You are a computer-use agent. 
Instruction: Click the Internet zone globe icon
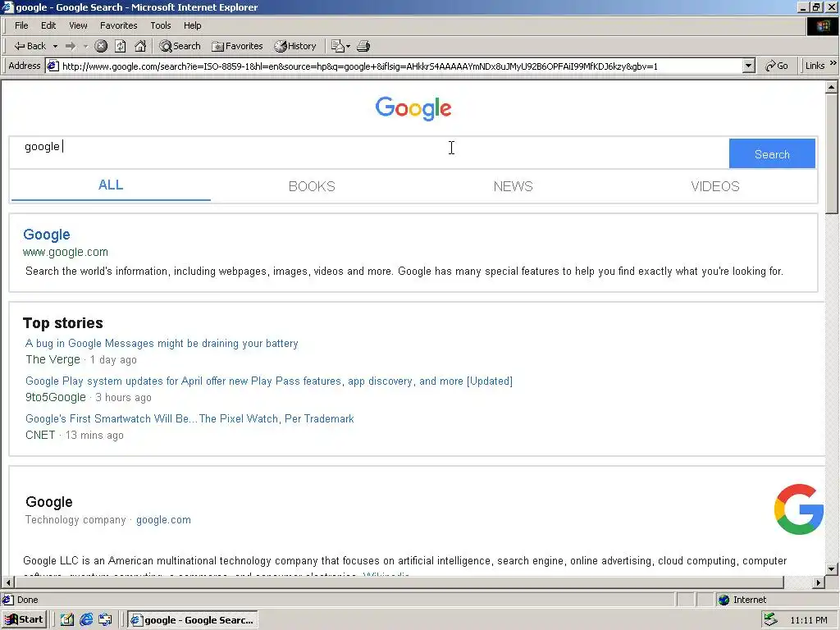tap(724, 600)
